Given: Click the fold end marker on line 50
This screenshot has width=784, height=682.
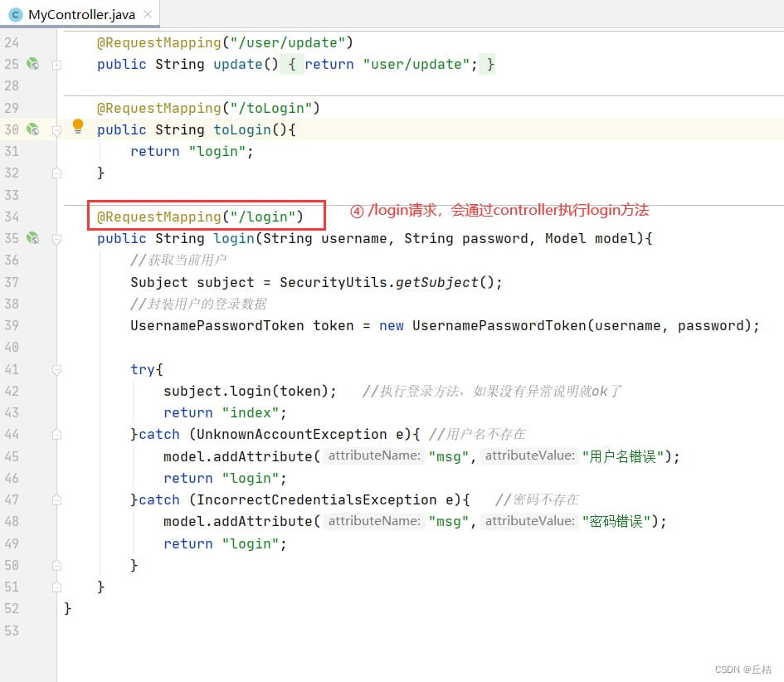Looking at the screenshot, I should pyautogui.click(x=56, y=565).
